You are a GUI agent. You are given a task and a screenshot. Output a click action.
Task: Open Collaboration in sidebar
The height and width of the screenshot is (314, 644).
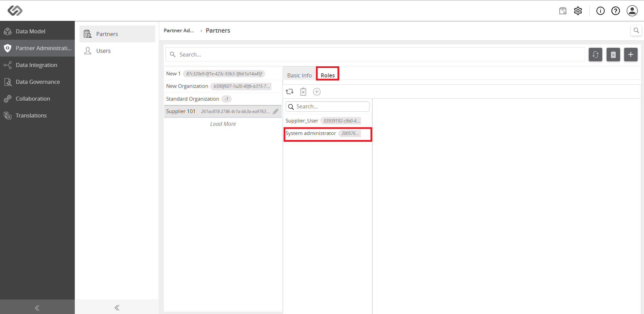pyautogui.click(x=37, y=99)
